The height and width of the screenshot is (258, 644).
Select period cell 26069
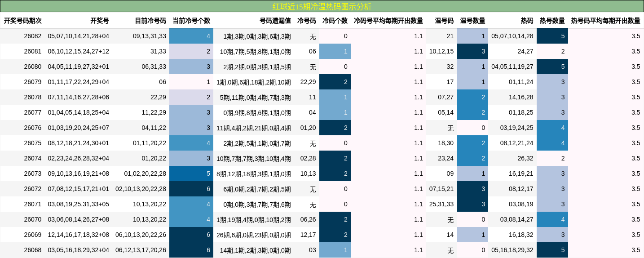(33, 235)
